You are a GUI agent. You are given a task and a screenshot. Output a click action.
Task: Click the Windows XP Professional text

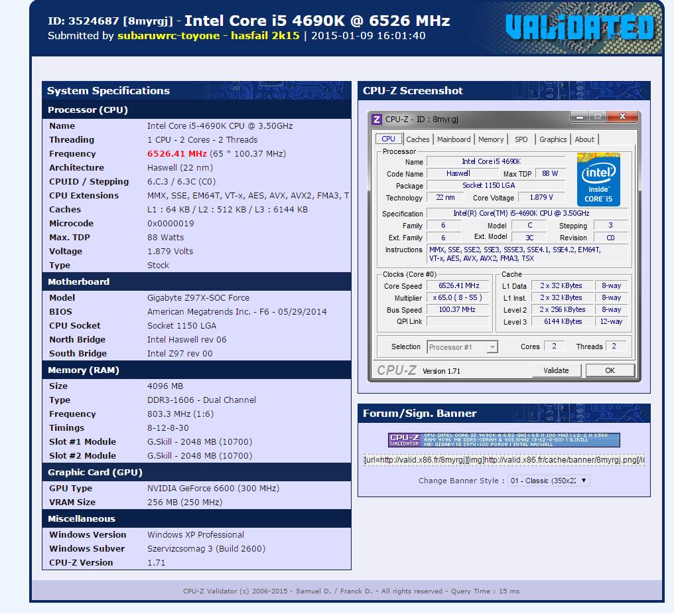(196, 535)
